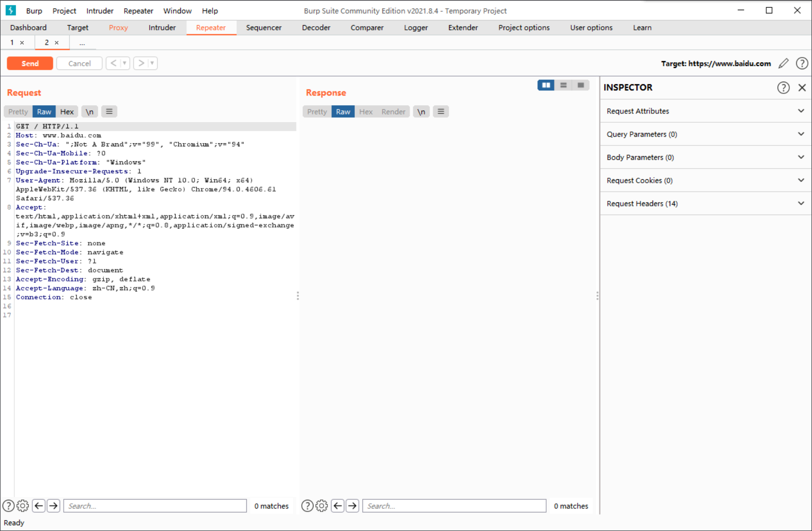Expand Request Headers (14) section
Viewport: 812px width, 531px height.
pos(706,203)
